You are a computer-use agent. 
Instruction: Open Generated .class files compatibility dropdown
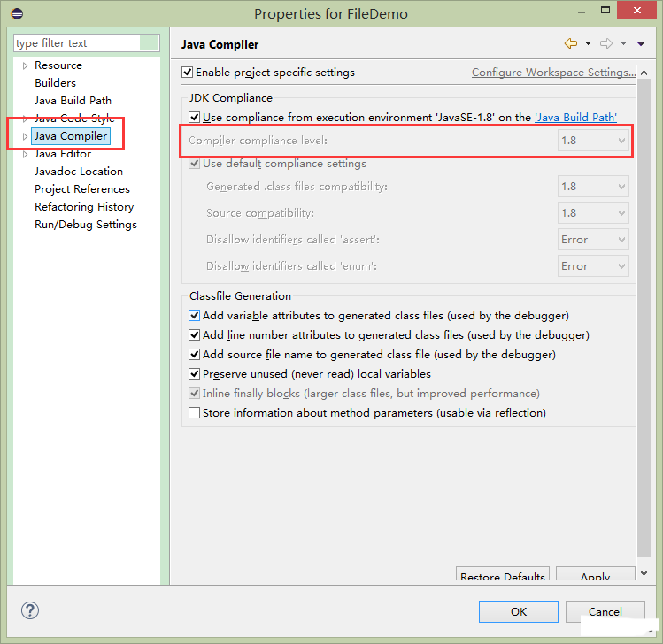pos(593,187)
